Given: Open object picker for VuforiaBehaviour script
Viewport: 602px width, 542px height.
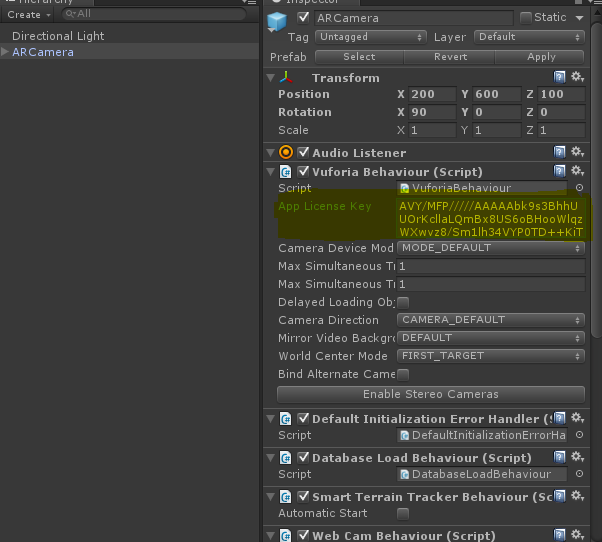Looking at the screenshot, I should [x=579, y=188].
